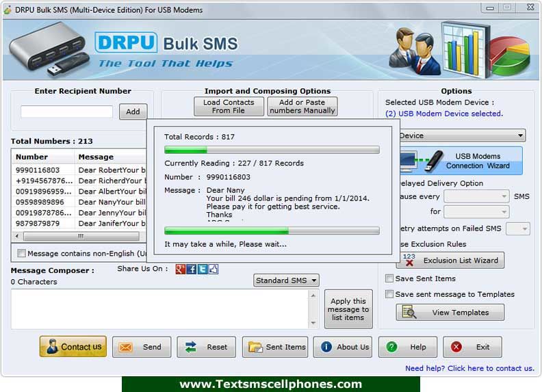Click the (2) USB Modem Device selected link

pos(444,114)
